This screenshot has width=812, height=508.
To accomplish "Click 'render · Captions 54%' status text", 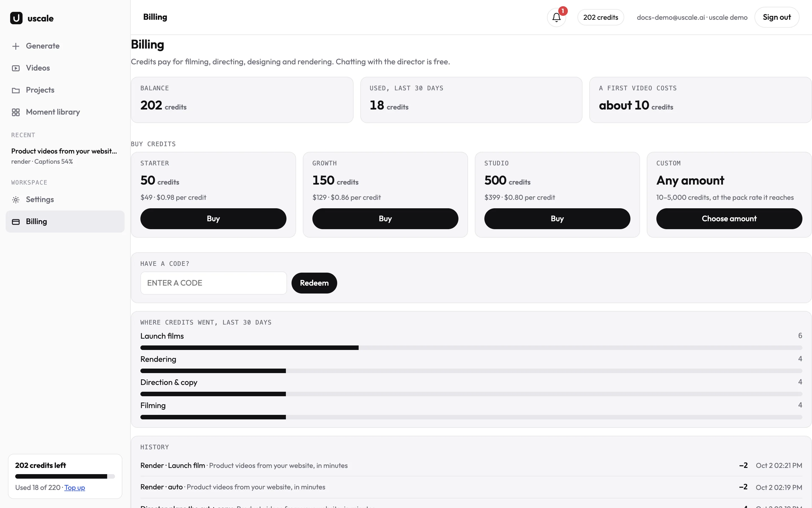I will (42, 162).
